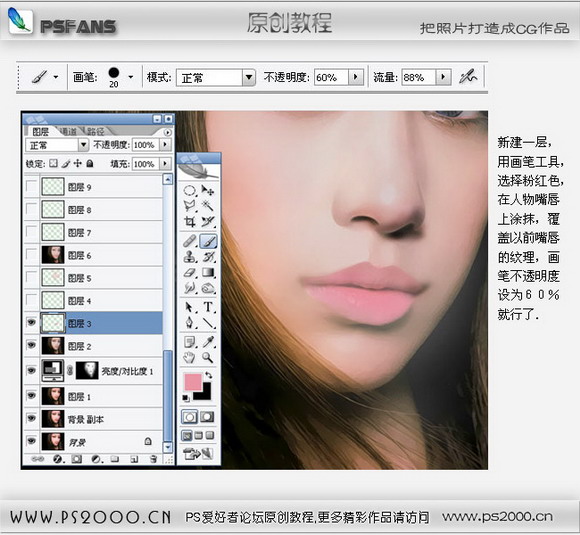The width and height of the screenshot is (580, 535).
Task: Show layer 图层 6 visibility box
Action: point(31,255)
